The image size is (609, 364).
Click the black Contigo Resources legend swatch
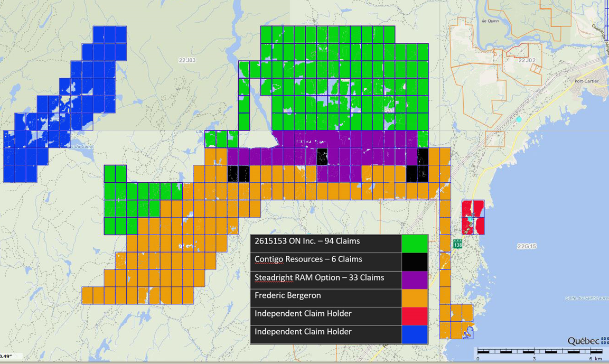[x=415, y=262]
